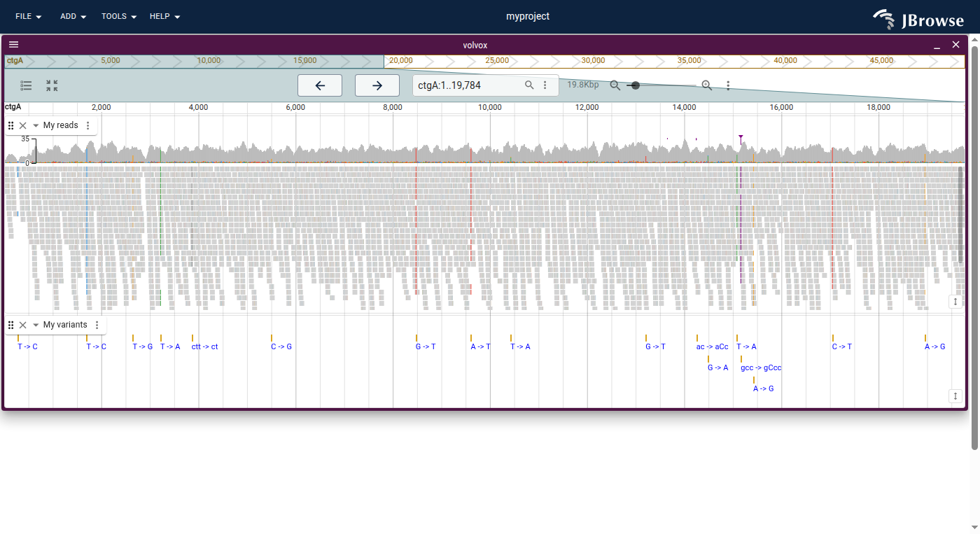Image resolution: width=980 pixels, height=534 pixels.
Task: Open the TOOLS menu
Action: point(119,16)
